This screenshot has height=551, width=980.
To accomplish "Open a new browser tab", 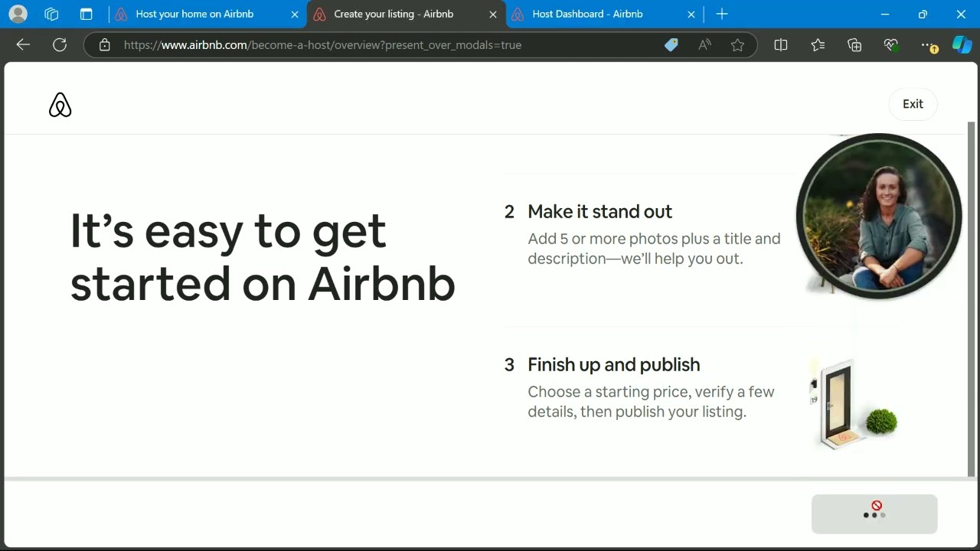I will [x=722, y=14].
